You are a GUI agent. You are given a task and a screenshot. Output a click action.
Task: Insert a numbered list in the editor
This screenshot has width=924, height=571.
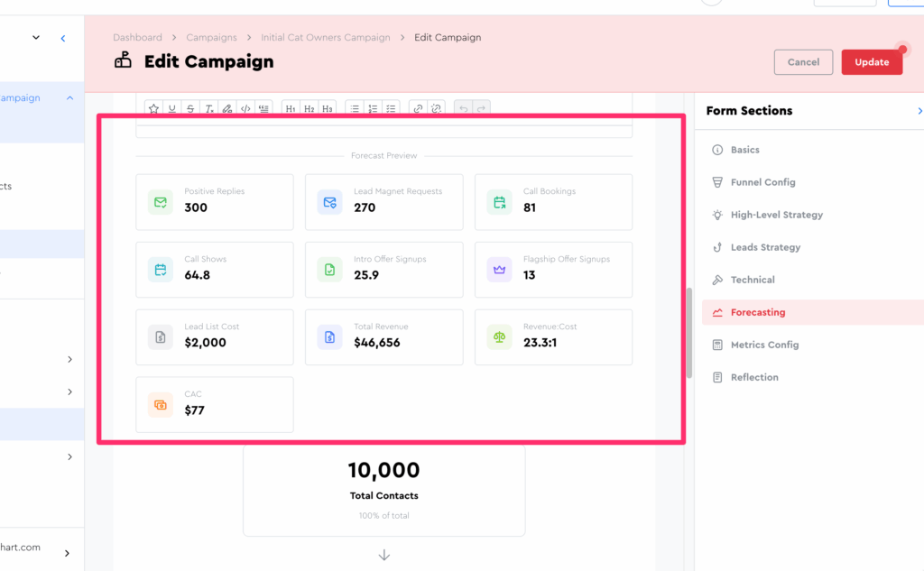coord(373,108)
